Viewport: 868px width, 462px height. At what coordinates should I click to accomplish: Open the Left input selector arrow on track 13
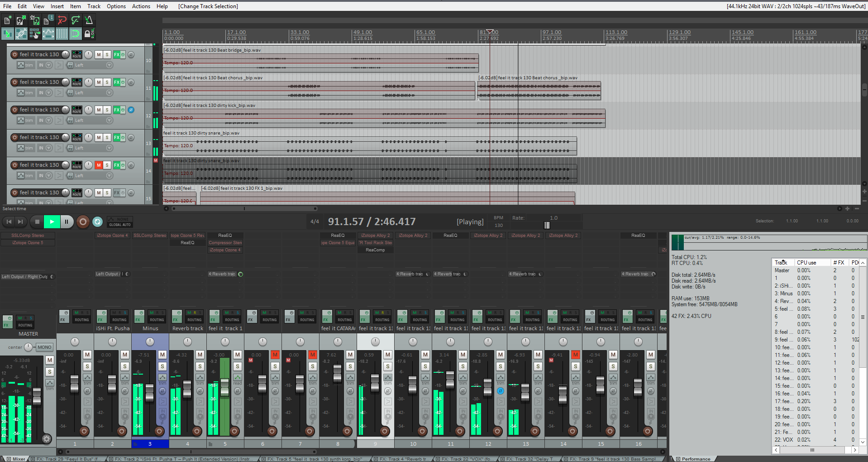click(x=109, y=148)
